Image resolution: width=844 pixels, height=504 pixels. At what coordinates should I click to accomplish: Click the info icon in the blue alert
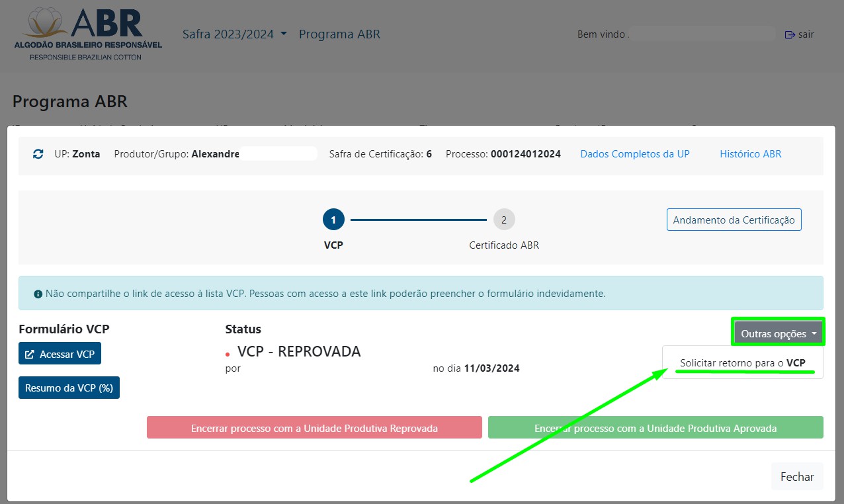click(x=38, y=294)
